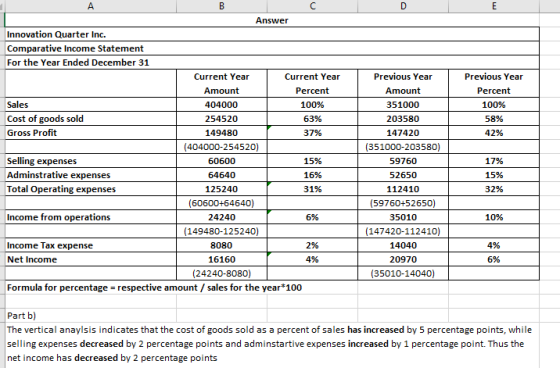Select cell with value 8080
The height and width of the screenshot is (368, 560).
pyautogui.click(x=222, y=245)
